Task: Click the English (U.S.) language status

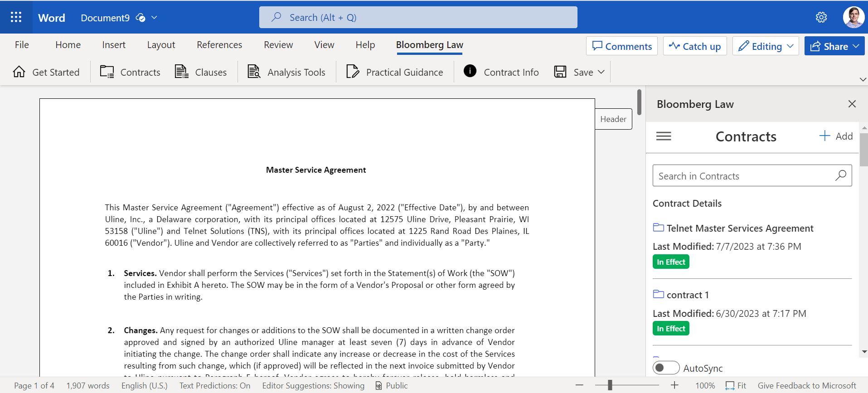Action: point(144,385)
